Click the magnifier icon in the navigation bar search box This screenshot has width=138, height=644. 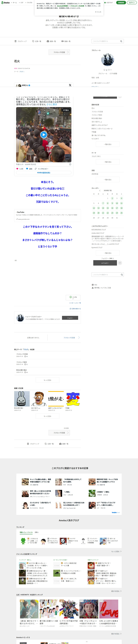[x=121, y=41]
